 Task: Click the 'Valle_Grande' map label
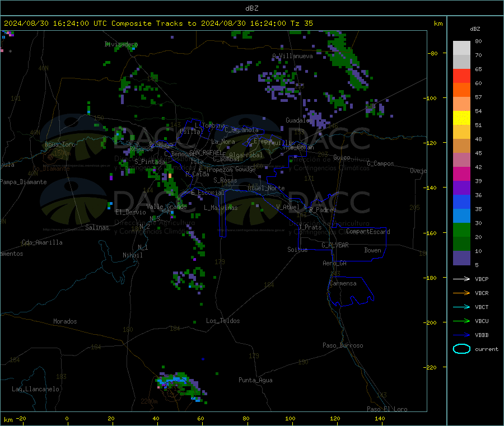[166, 207]
